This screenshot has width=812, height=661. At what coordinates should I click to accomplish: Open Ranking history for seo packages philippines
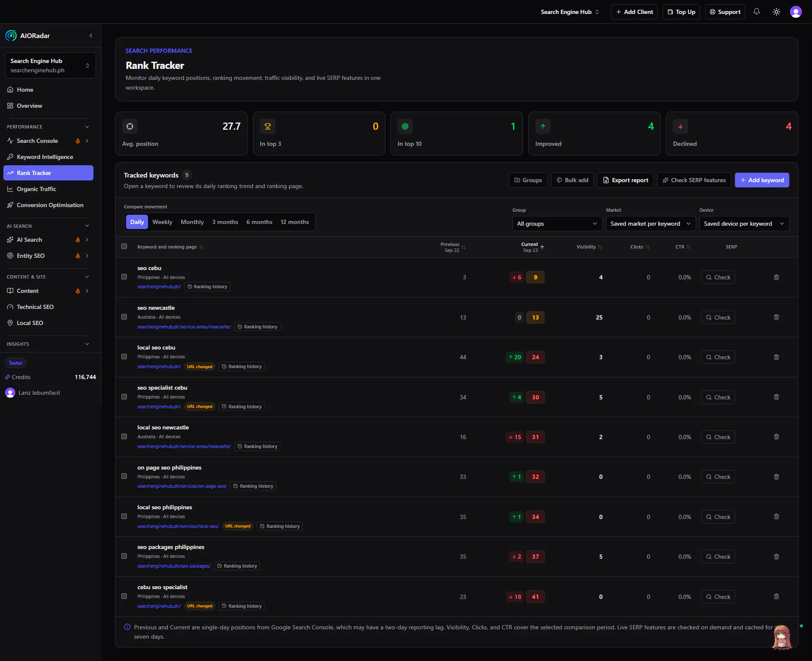(x=237, y=566)
